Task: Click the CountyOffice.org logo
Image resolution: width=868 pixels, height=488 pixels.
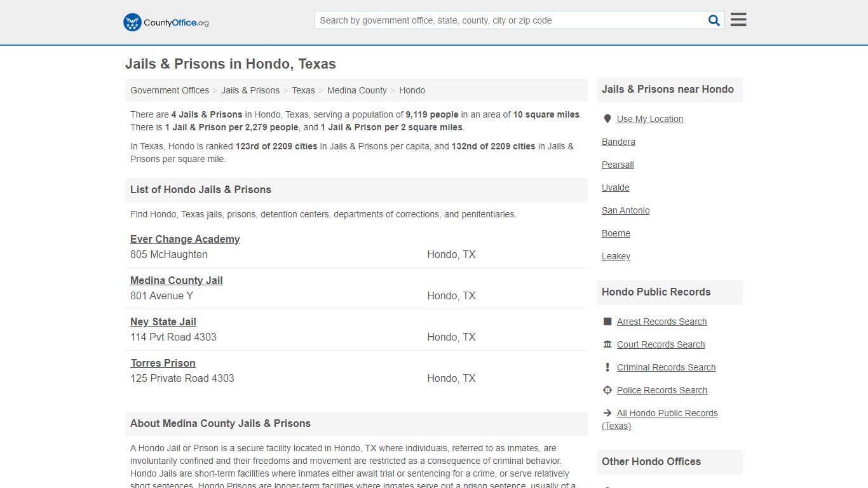Action: point(166,22)
